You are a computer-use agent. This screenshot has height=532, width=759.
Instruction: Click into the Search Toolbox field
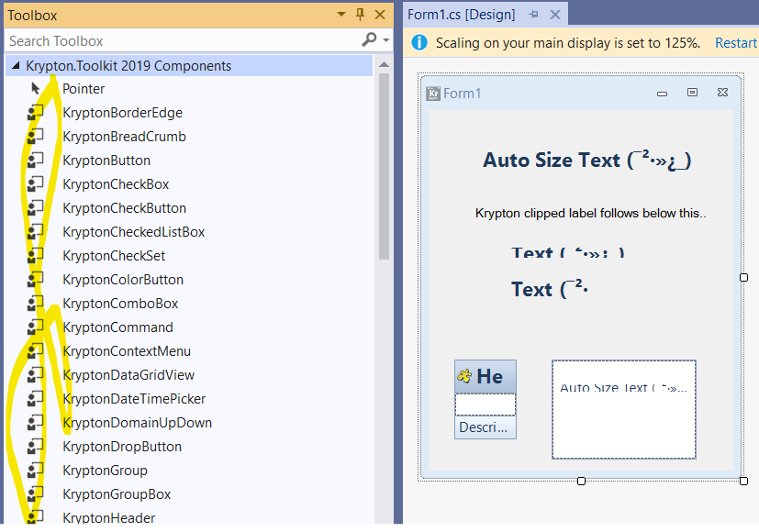click(138, 40)
